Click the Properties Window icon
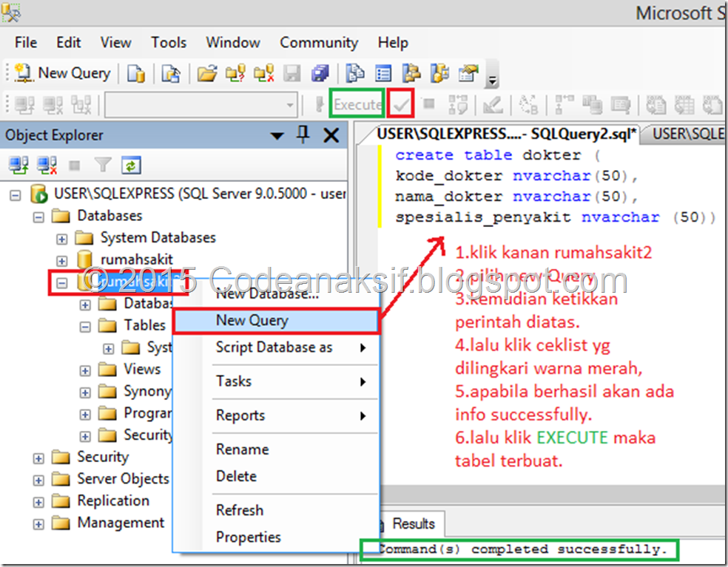 pyautogui.click(x=468, y=73)
